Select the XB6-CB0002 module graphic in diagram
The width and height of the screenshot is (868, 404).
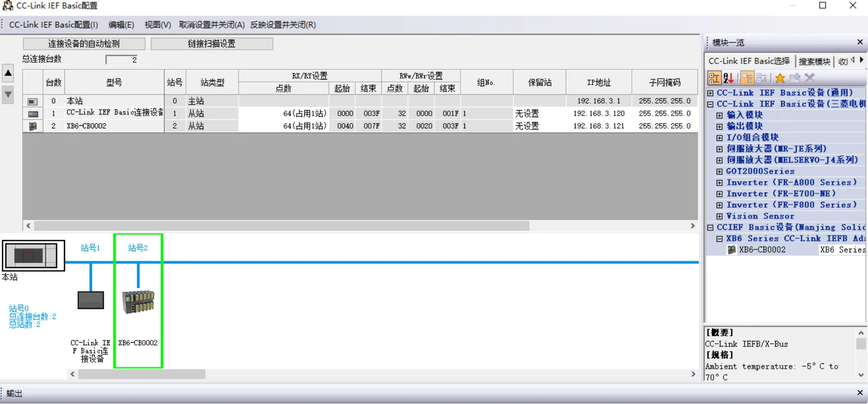138,302
